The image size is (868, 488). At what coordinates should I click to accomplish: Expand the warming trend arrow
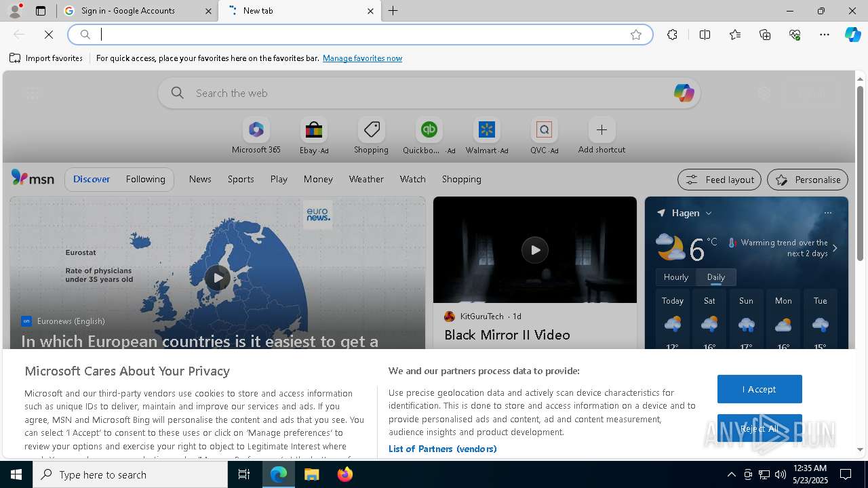[835, 248]
